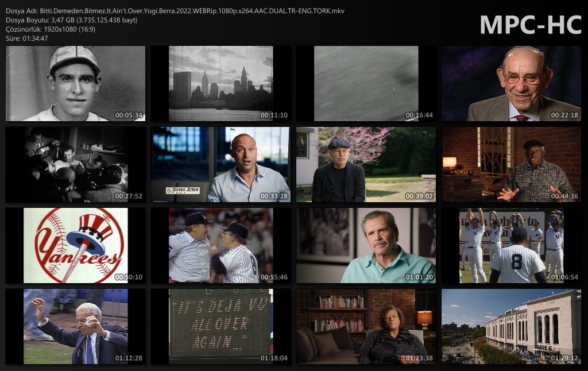
Task: Click the thumbnail at timestamp 00:05:34
Action: click(x=75, y=84)
